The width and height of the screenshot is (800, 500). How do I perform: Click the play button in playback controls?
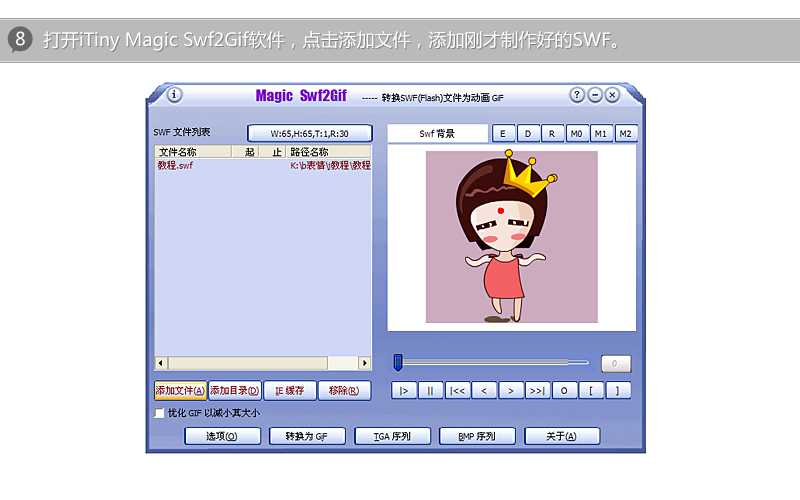(404, 391)
